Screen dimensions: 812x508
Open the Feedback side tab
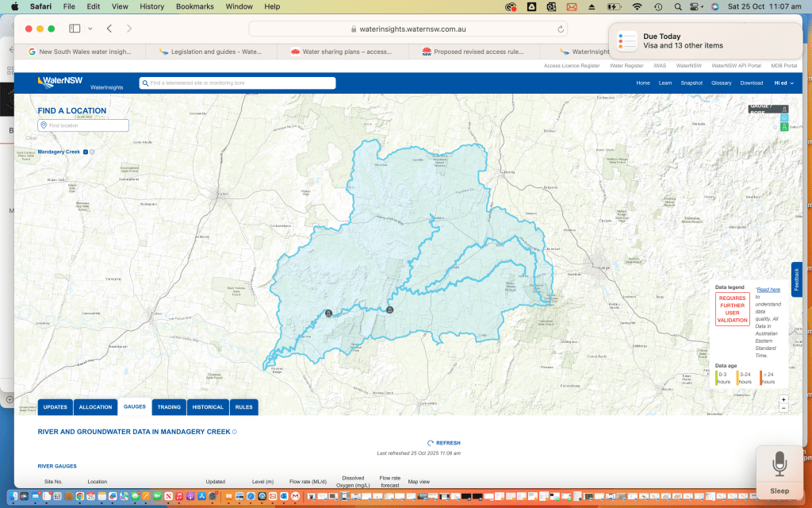pyautogui.click(x=797, y=279)
